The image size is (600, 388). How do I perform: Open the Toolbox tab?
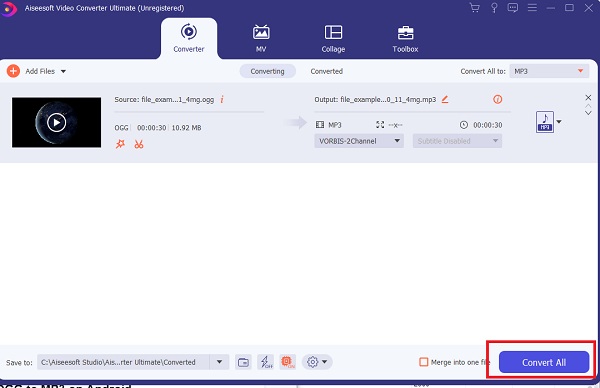[405, 38]
